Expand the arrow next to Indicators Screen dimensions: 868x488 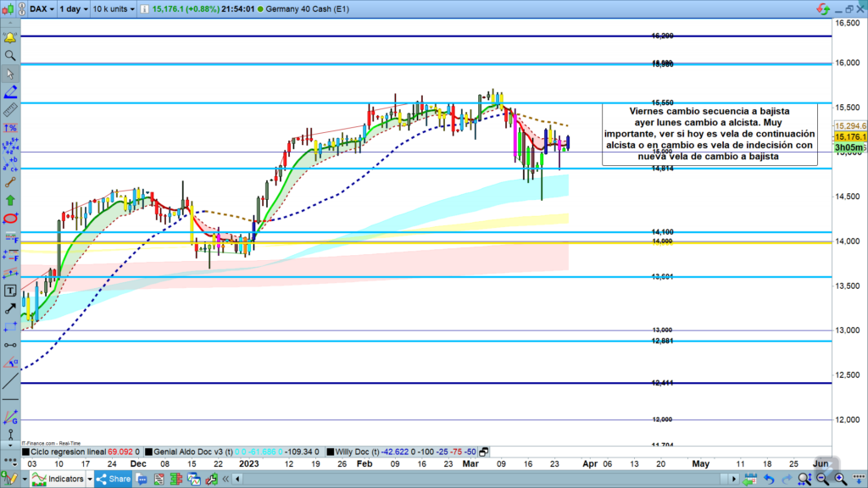[89, 480]
